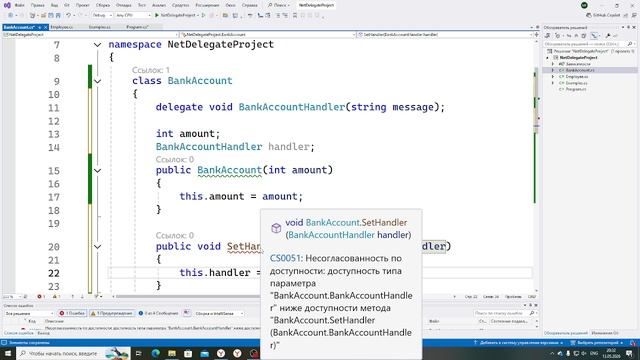The image size is (640, 360).
Task: Open the Windows Start menu
Action: 8,353
